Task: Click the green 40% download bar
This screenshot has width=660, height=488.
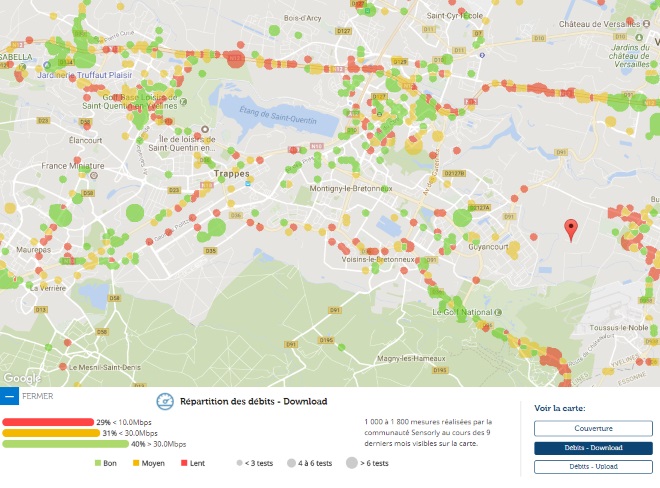Action: click(65, 444)
